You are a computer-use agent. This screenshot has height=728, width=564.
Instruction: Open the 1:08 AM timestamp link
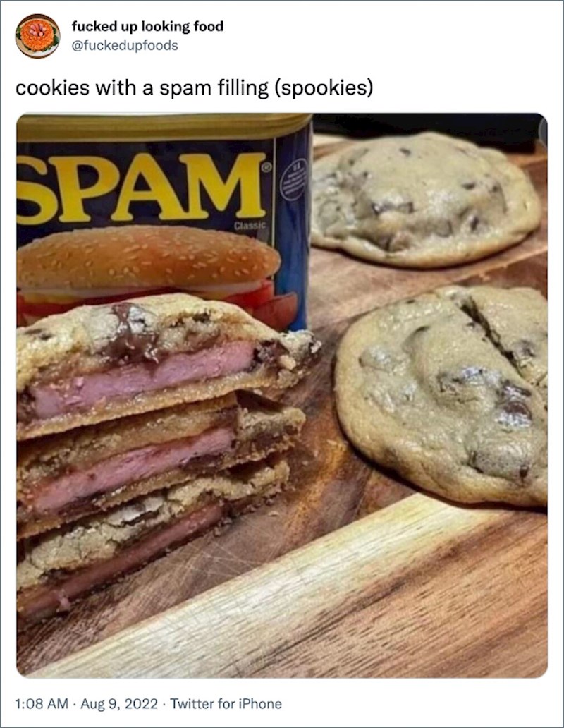pos(42,704)
